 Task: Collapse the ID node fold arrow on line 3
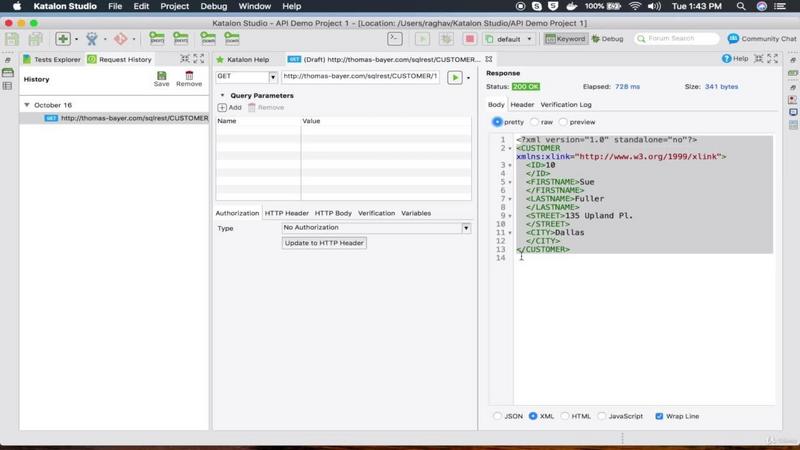(x=510, y=165)
